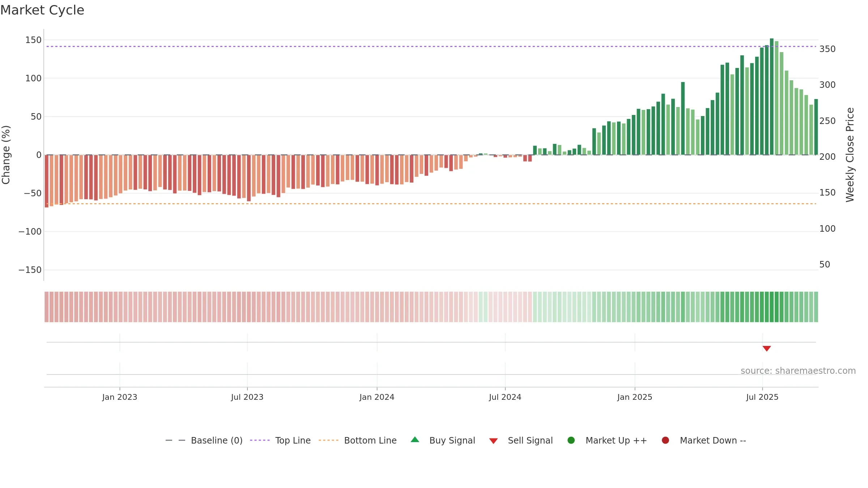The height and width of the screenshot is (488, 868).
Task: Click the gray dashed Baseline legend swatch
Action: pyautogui.click(x=175, y=440)
